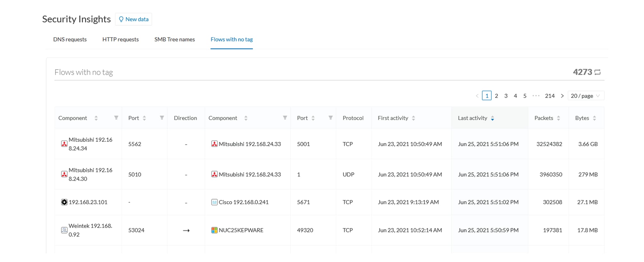Open the 20 / page size dropdown
644x262 pixels.
point(586,96)
